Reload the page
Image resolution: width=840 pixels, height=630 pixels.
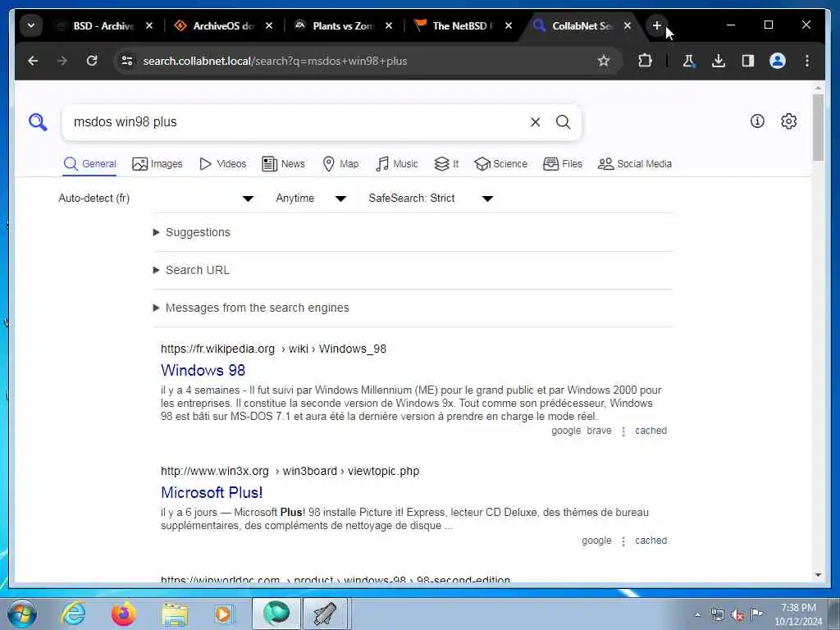pyautogui.click(x=92, y=61)
